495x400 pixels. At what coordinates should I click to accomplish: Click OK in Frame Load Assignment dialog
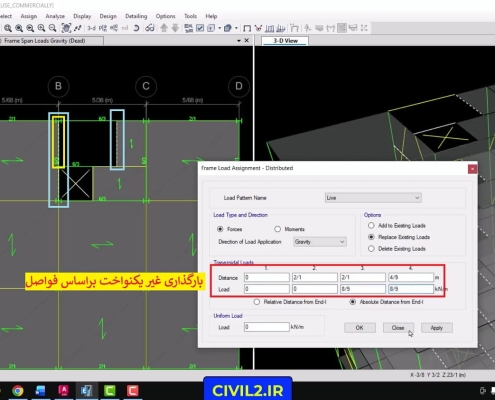coord(360,328)
